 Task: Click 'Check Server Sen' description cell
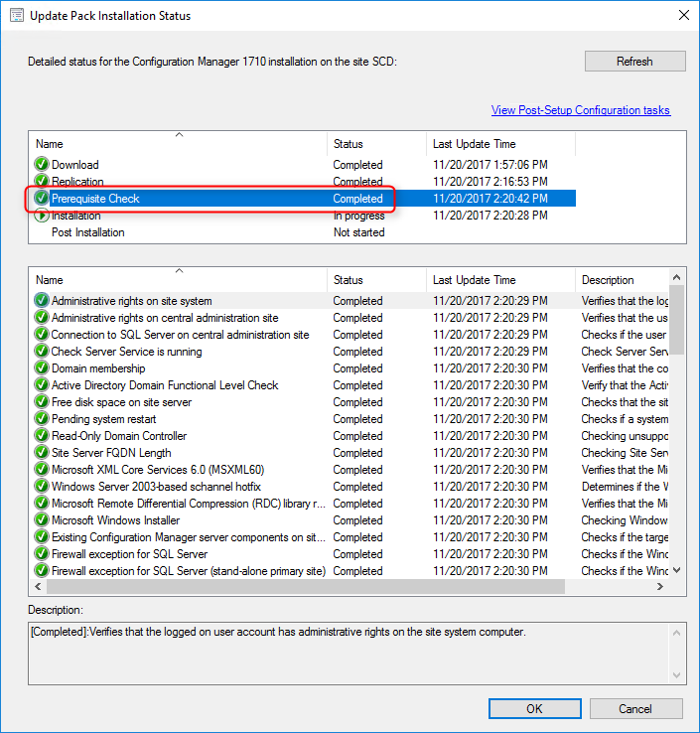pyautogui.click(x=625, y=351)
